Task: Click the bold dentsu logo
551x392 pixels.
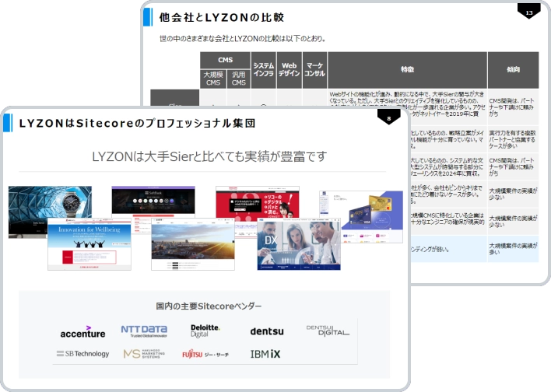Action: point(267,331)
